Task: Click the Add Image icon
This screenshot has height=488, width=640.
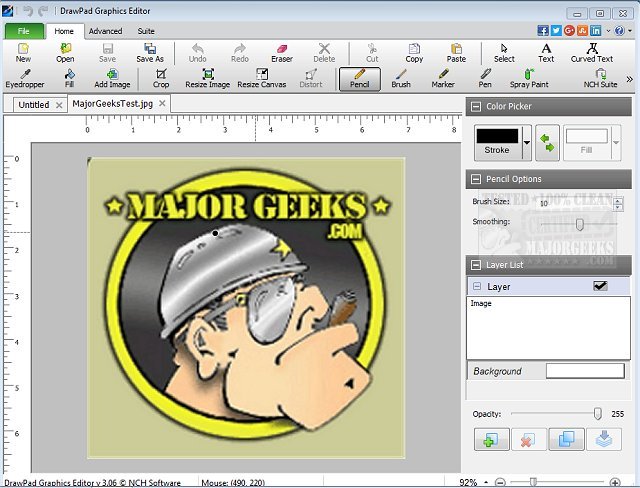Action: (112, 79)
